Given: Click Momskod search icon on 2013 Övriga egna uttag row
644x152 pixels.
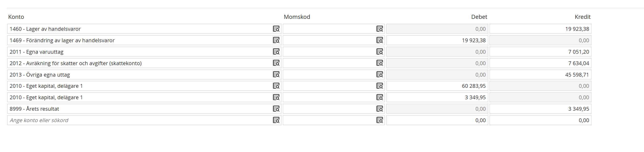Looking at the screenshot, I should 379,74.
